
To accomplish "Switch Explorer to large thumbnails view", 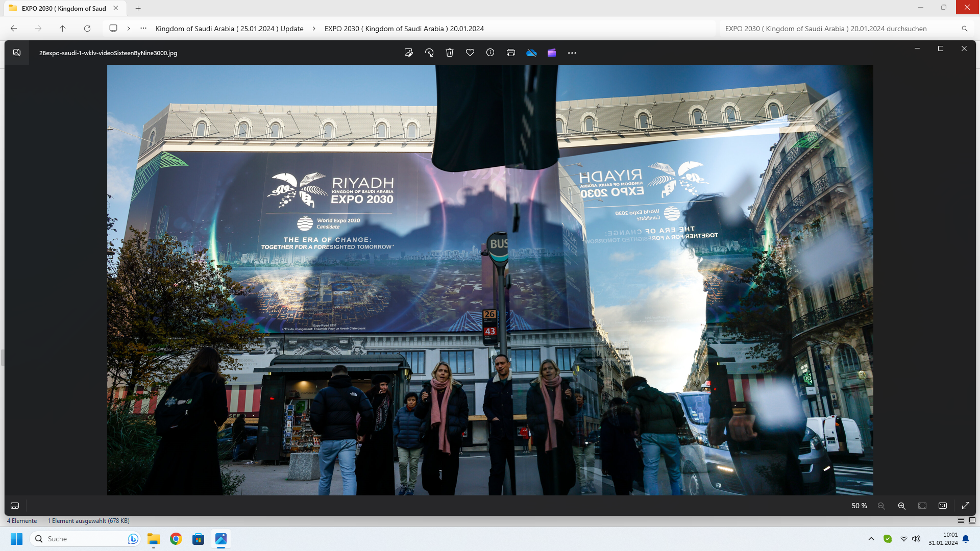I will (972, 520).
